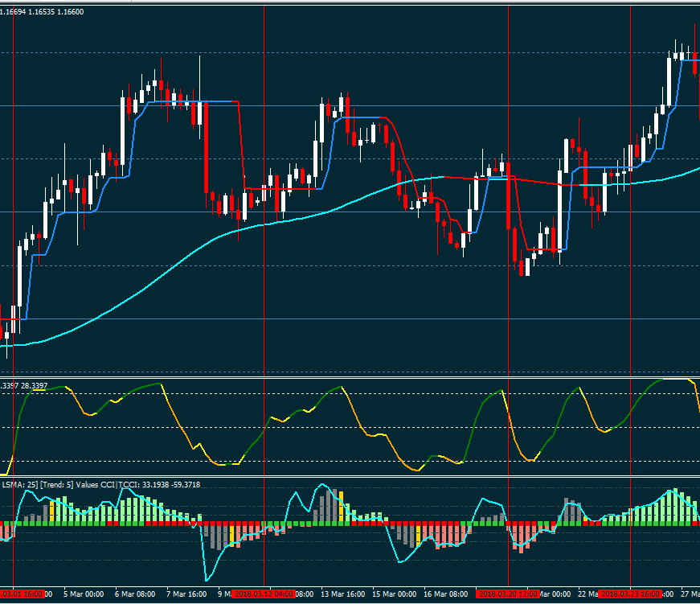Click the 27 Ma date label at axis end
Image resolution: width=700 pixels, height=604 pixels.
pos(690,594)
